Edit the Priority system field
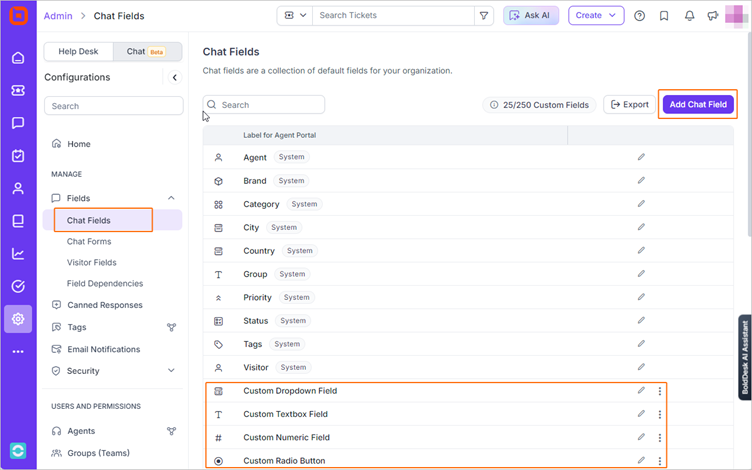Viewport: 752px width, 470px height. pyautogui.click(x=641, y=297)
